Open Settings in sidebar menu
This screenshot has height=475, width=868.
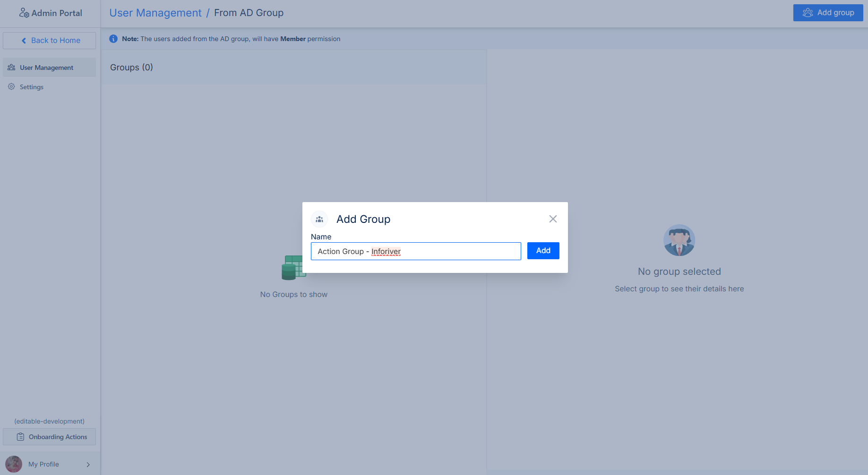(x=32, y=87)
